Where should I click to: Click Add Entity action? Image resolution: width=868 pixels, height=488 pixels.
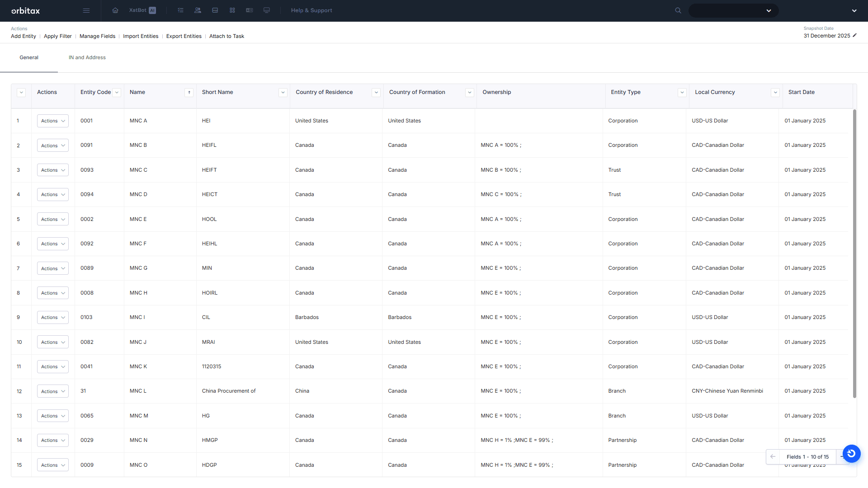(x=24, y=36)
